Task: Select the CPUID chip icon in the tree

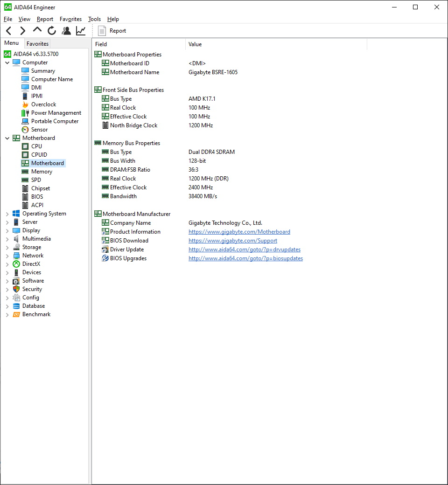Action: 25,155
